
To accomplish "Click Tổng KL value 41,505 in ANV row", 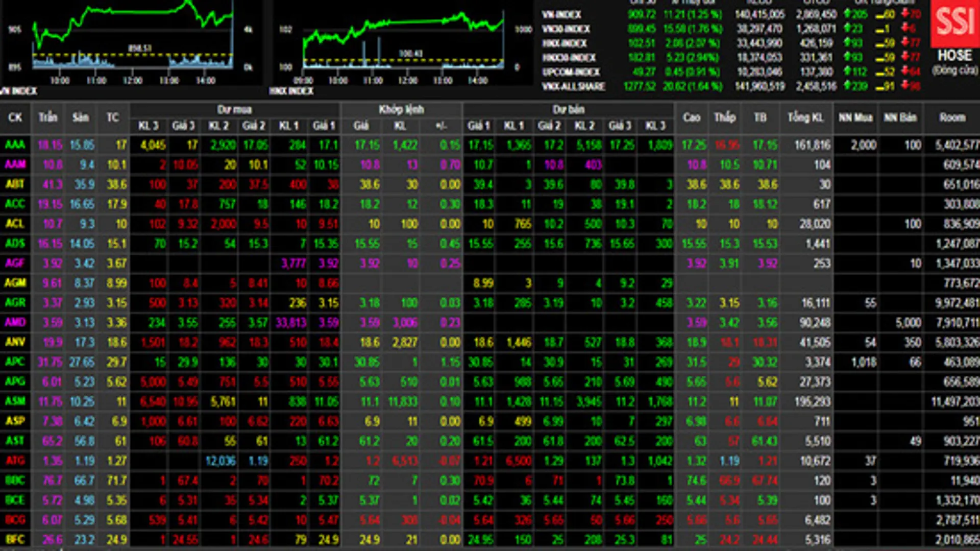I will tap(816, 342).
